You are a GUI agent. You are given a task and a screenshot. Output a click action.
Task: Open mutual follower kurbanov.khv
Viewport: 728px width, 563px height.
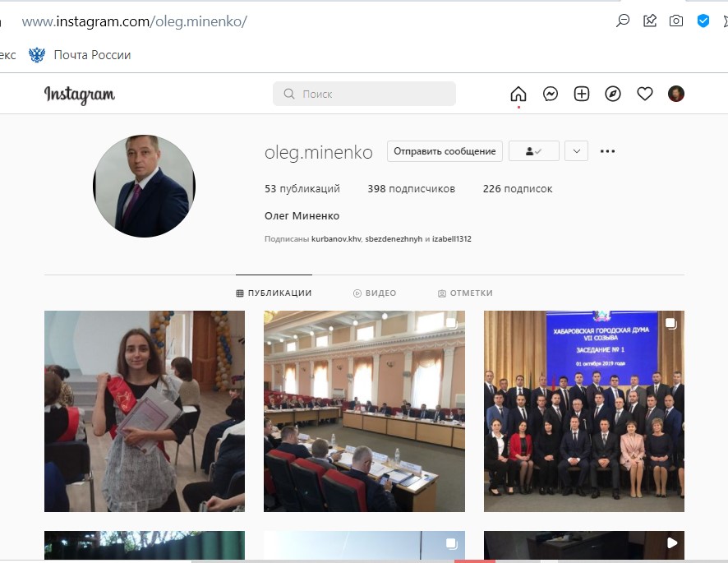coord(336,239)
